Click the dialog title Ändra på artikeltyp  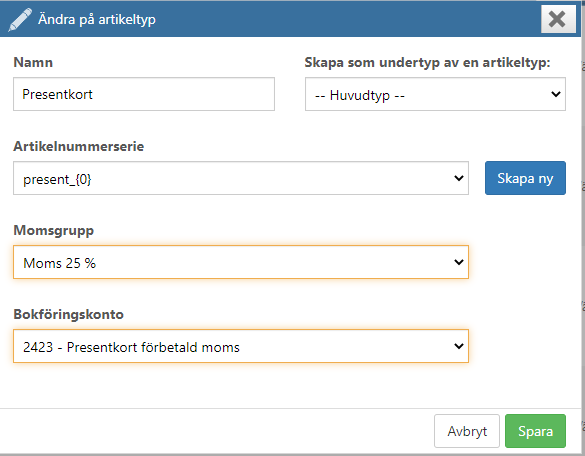(97, 19)
